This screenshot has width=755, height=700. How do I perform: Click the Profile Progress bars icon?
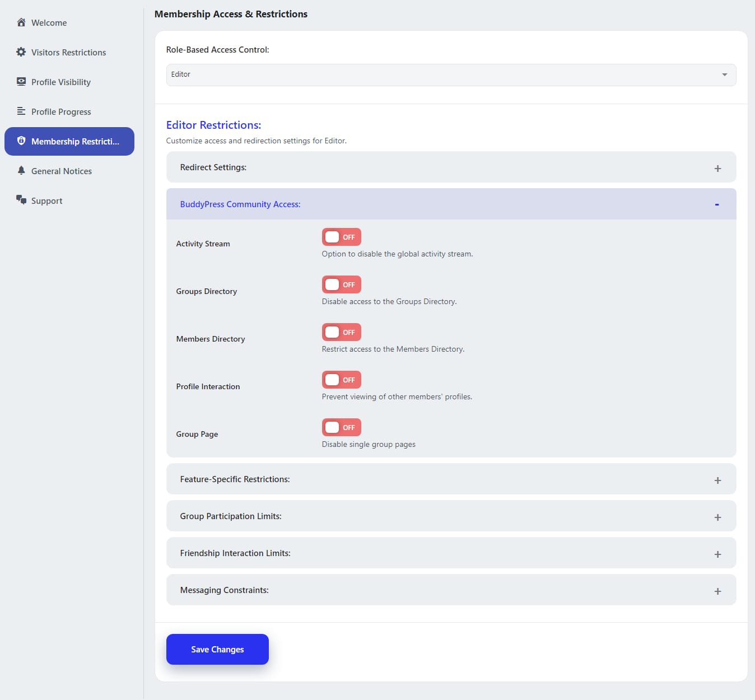point(21,111)
